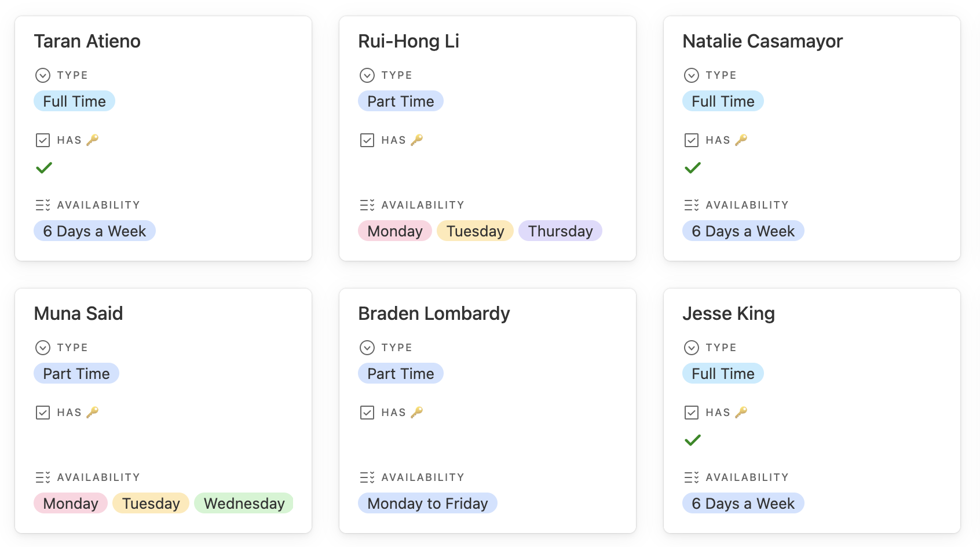Open Natalie Casamayor's card by name
980x547 pixels.
pyautogui.click(x=762, y=41)
